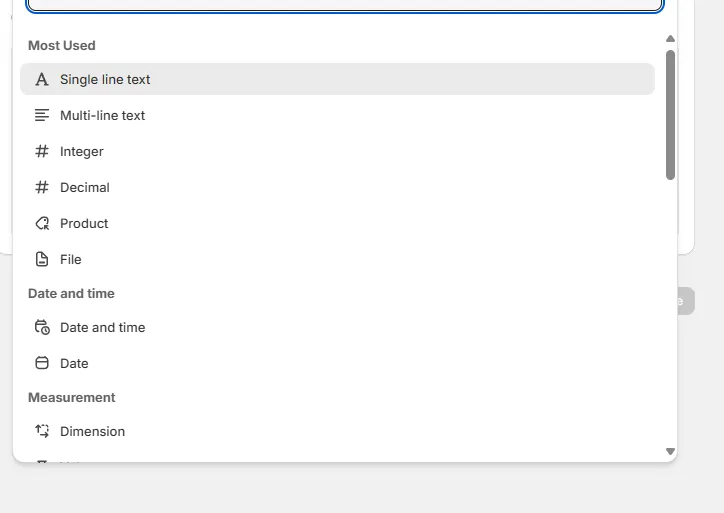The height and width of the screenshot is (513, 724).
Task: Click the Dimension arrows icon
Action: pyautogui.click(x=42, y=431)
